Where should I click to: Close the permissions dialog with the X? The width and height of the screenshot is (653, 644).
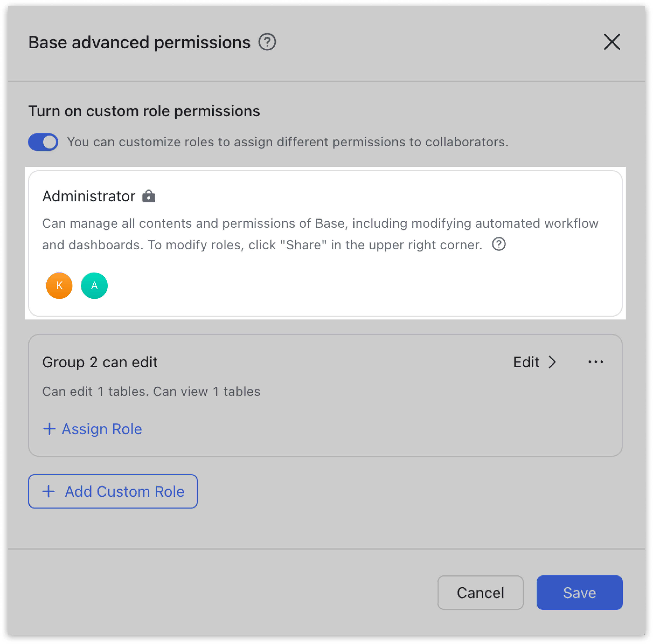click(612, 42)
